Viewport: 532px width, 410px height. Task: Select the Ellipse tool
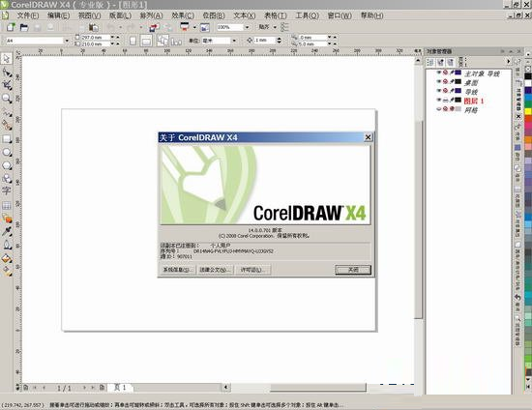[7, 152]
